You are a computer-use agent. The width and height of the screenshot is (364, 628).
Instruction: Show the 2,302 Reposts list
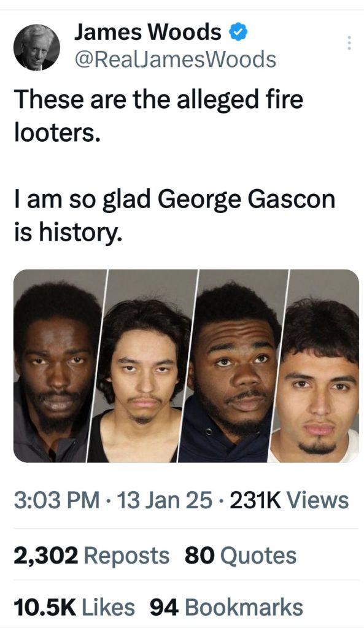point(91,556)
